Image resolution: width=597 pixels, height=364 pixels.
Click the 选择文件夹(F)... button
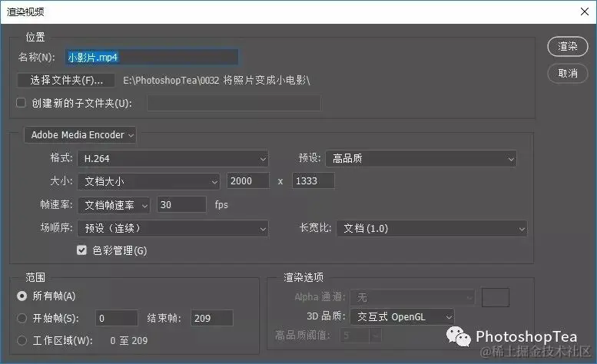tap(66, 81)
